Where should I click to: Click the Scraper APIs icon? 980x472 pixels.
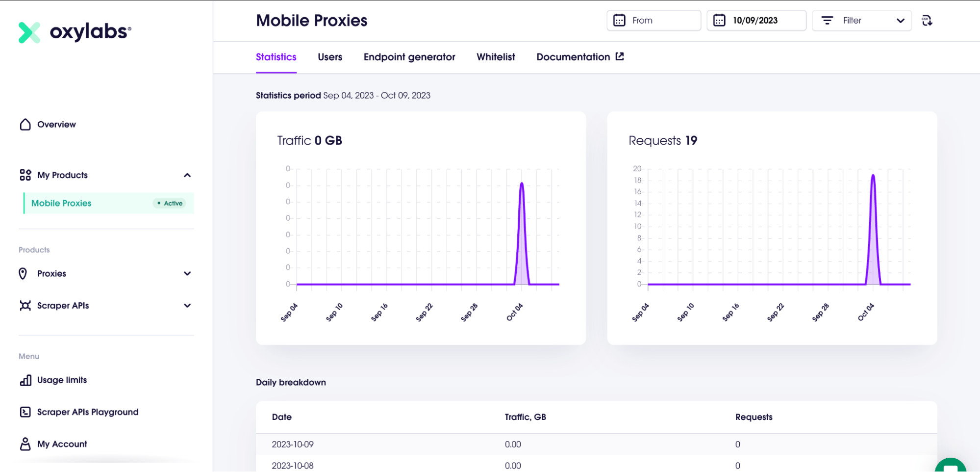pos(25,306)
